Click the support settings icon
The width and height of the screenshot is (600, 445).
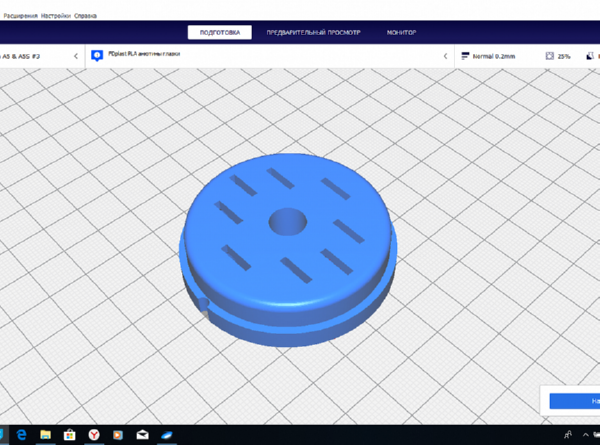click(590, 56)
